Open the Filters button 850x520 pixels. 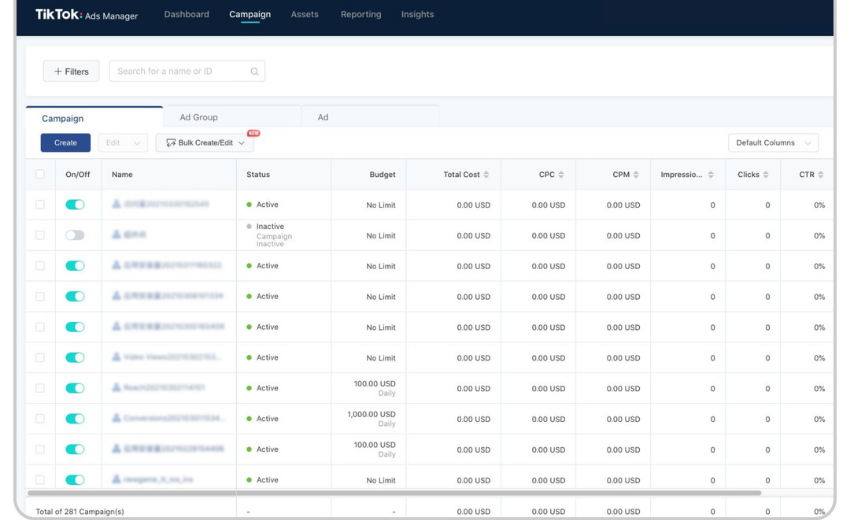[x=71, y=72]
